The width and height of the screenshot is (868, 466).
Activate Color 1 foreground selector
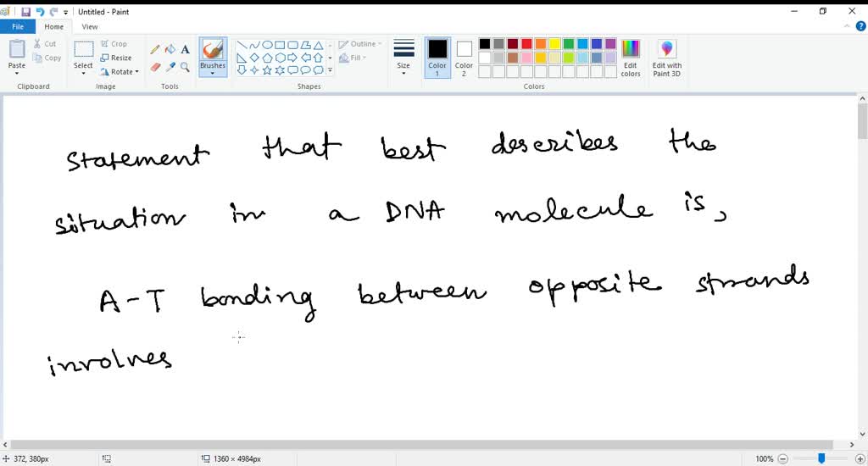[437, 58]
